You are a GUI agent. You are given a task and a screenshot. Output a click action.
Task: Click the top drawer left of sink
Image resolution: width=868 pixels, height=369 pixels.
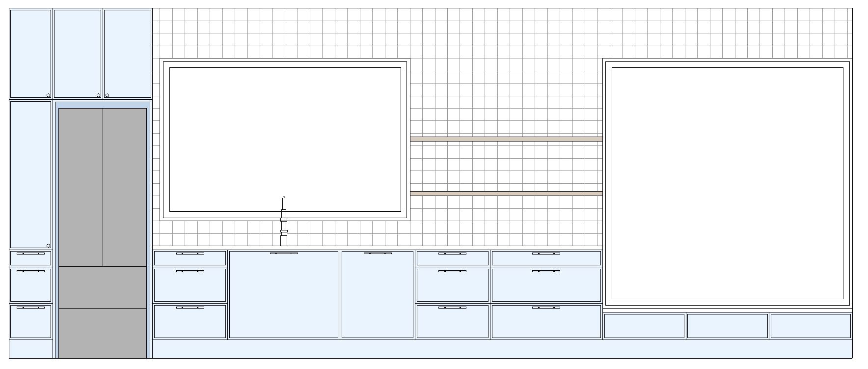[x=190, y=258]
